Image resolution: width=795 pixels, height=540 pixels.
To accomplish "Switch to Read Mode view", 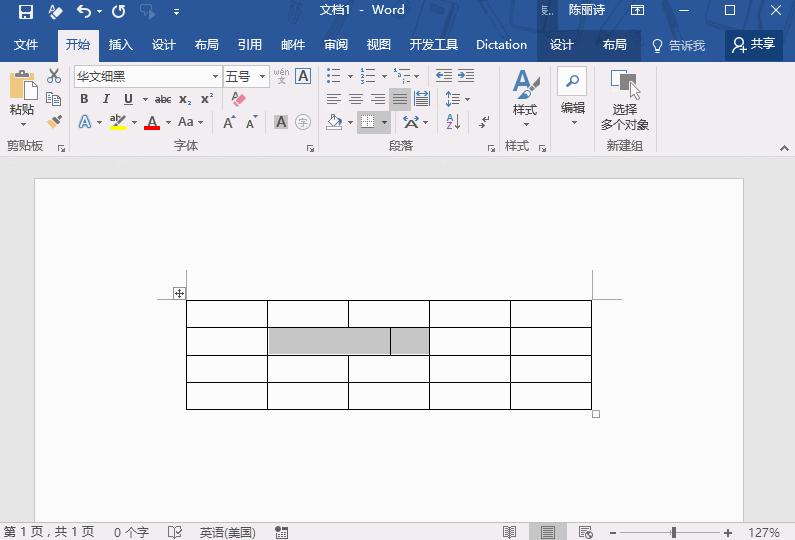I will [509, 532].
